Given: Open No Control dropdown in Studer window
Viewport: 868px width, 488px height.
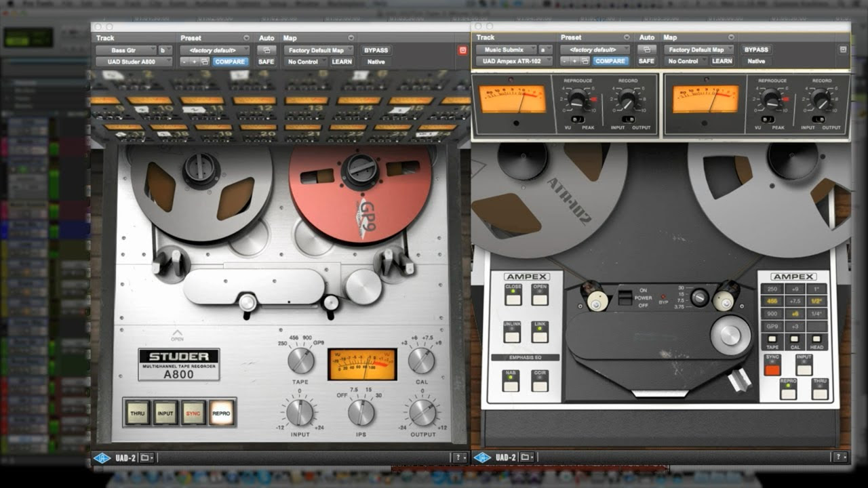Looking at the screenshot, I should click(305, 62).
